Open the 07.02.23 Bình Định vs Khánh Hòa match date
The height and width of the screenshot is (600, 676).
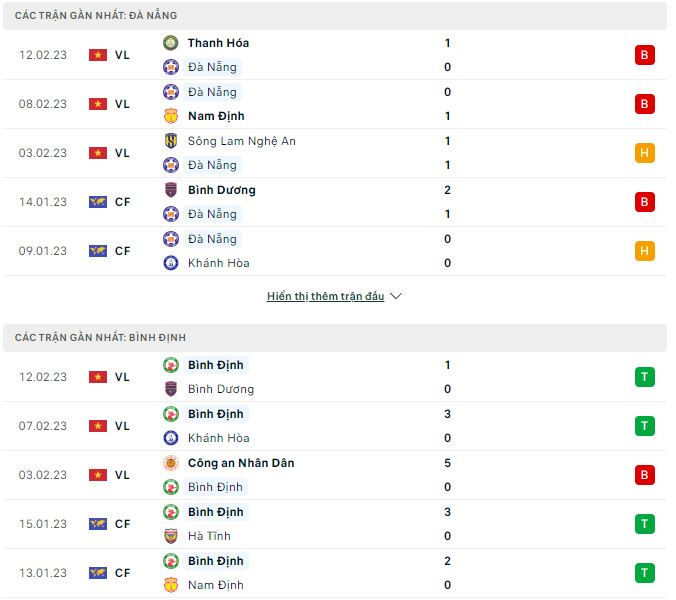pos(43,426)
